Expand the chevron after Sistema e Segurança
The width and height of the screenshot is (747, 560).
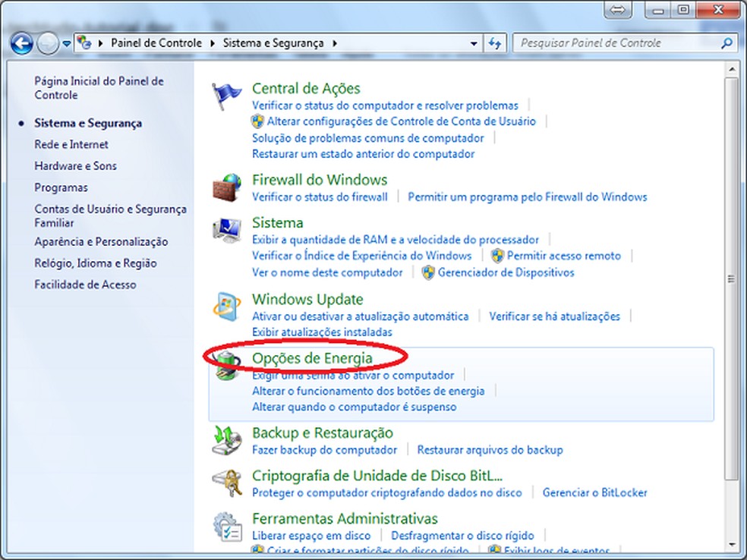click(335, 43)
